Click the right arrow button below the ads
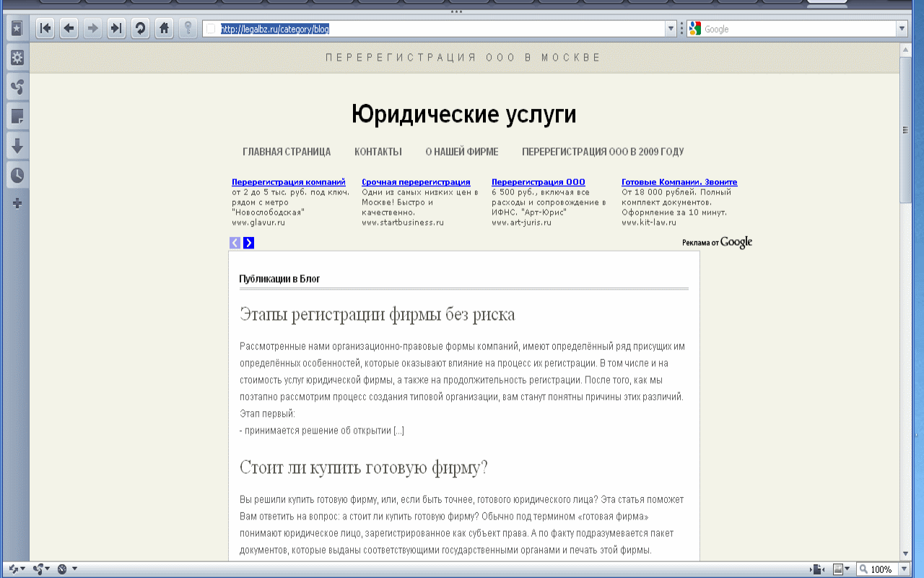The image size is (924, 578). tap(249, 243)
